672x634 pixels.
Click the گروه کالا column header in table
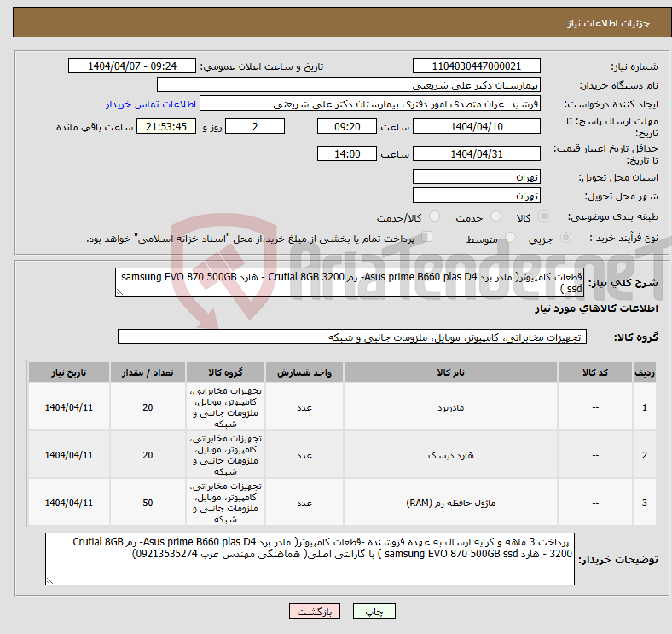pos(225,372)
